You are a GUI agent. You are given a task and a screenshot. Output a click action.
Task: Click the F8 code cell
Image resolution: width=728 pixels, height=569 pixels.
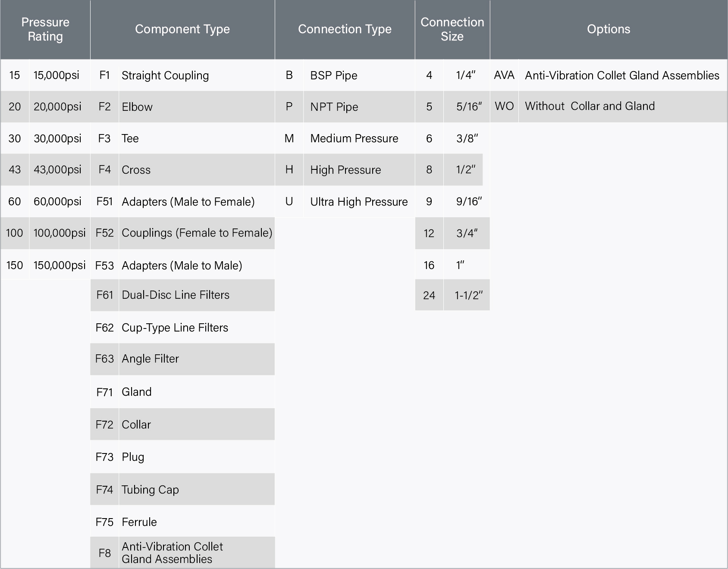104,553
